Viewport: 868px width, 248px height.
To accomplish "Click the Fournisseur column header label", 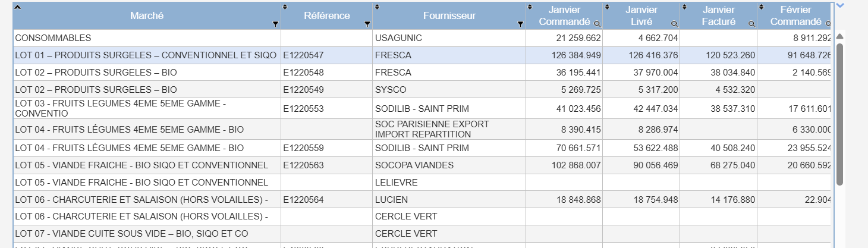I will coord(449,15).
